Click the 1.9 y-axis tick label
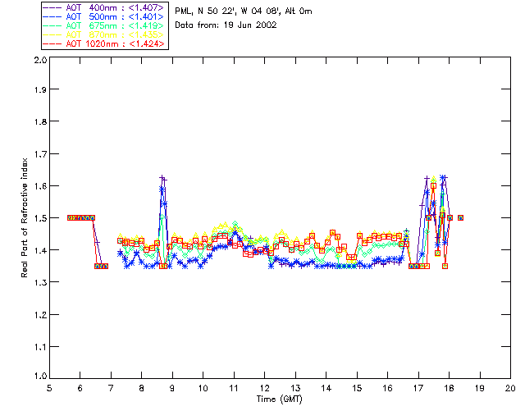 click(x=40, y=89)
